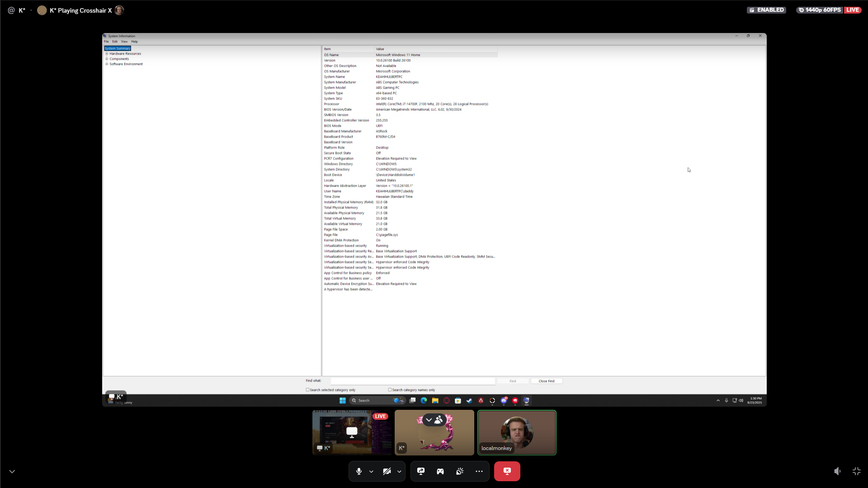This screenshot has width=868, height=488.
Task: Turn on the camera
Action: (387, 471)
